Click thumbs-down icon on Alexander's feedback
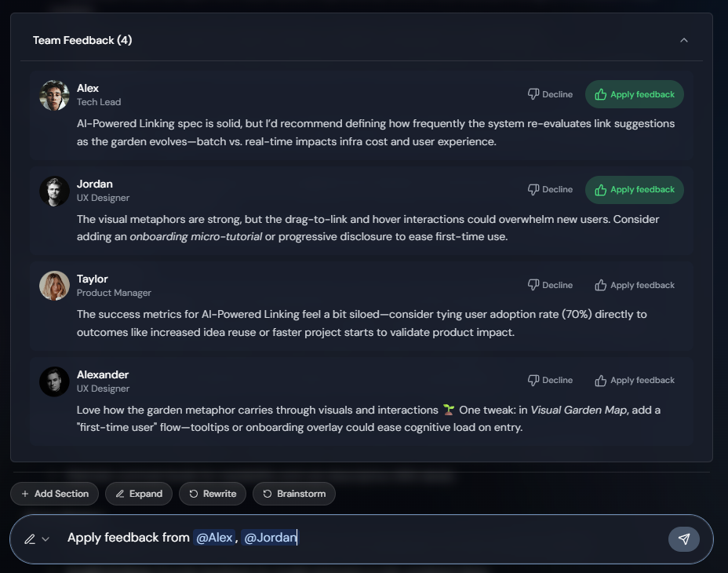 (x=533, y=380)
